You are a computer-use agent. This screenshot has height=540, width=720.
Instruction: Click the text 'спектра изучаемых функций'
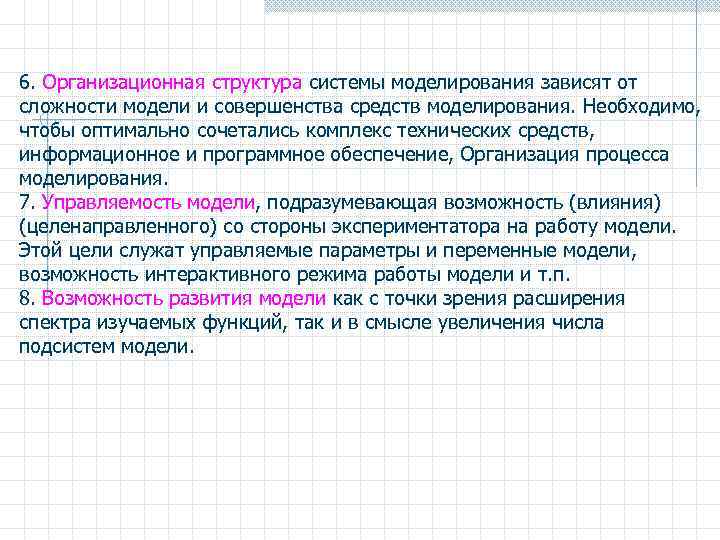[150, 322]
